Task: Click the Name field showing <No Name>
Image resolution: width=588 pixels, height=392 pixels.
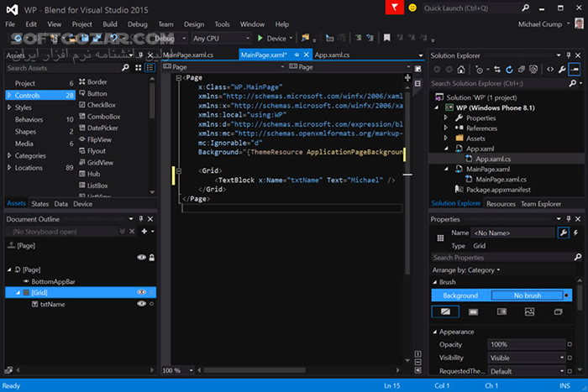Action: coord(512,233)
